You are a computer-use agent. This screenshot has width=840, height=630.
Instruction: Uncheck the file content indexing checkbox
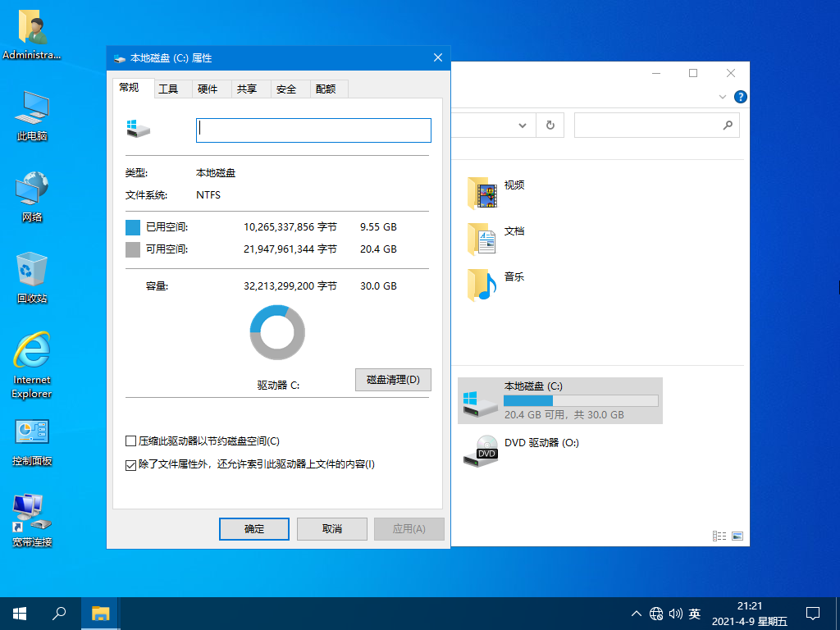[x=130, y=465]
